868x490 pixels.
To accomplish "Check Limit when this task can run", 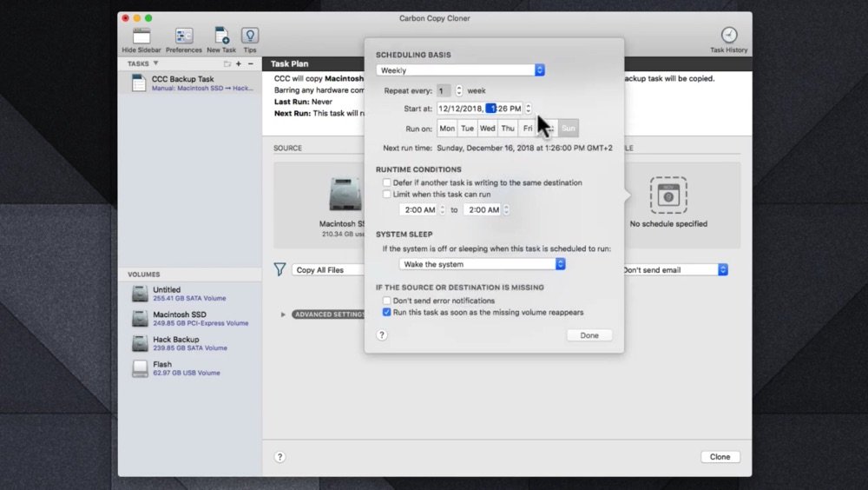I will point(387,195).
